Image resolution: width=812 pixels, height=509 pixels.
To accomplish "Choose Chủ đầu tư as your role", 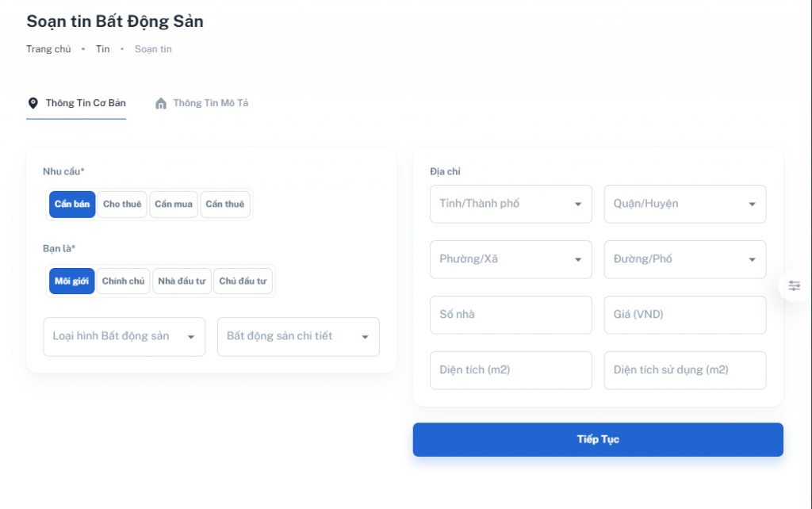I will click(243, 281).
